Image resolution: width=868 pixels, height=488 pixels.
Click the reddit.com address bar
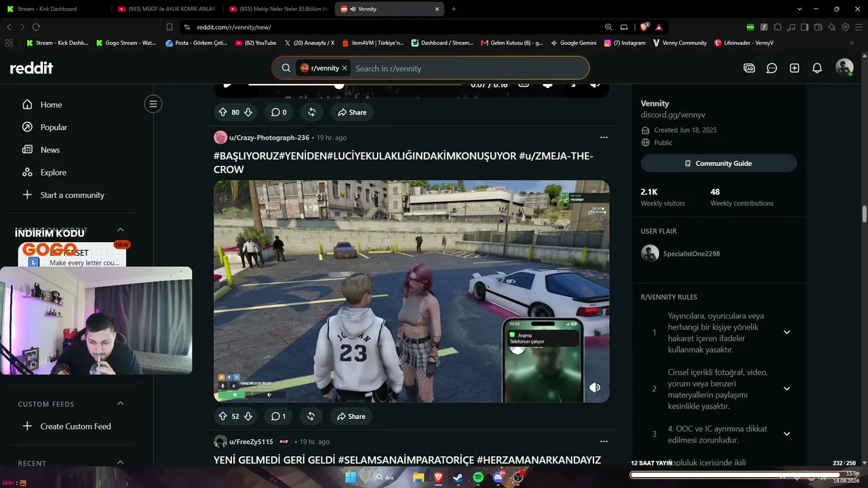393,27
